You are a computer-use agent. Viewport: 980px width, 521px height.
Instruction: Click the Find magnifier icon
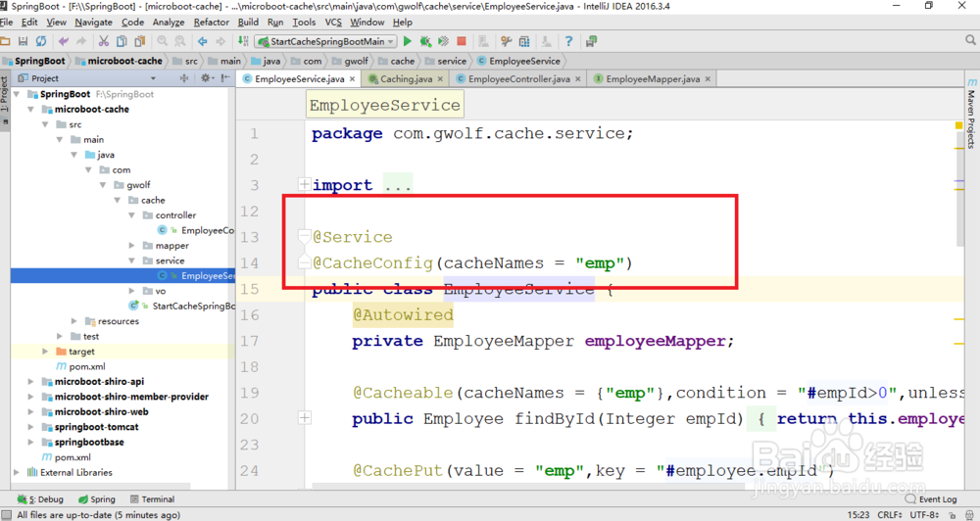click(163, 41)
